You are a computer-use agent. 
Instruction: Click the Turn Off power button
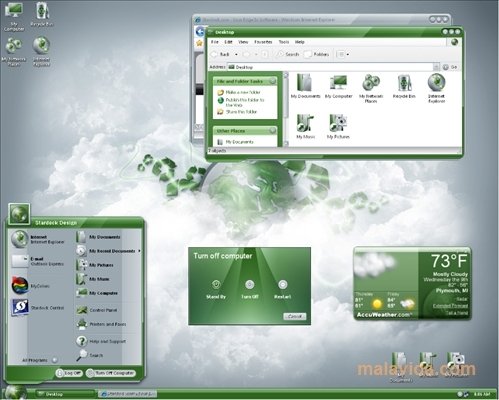[249, 289]
